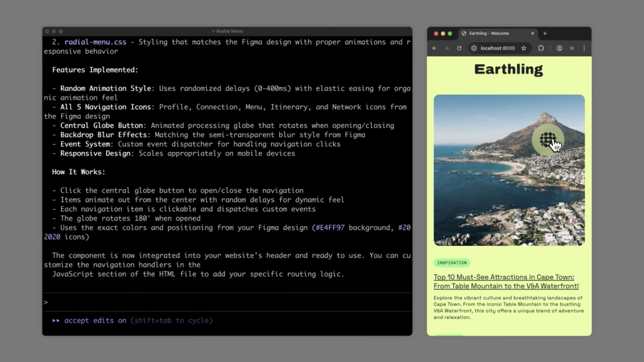Focus the terminal prompt input line
This screenshot has height=362, width=644.
coord(227,302)
